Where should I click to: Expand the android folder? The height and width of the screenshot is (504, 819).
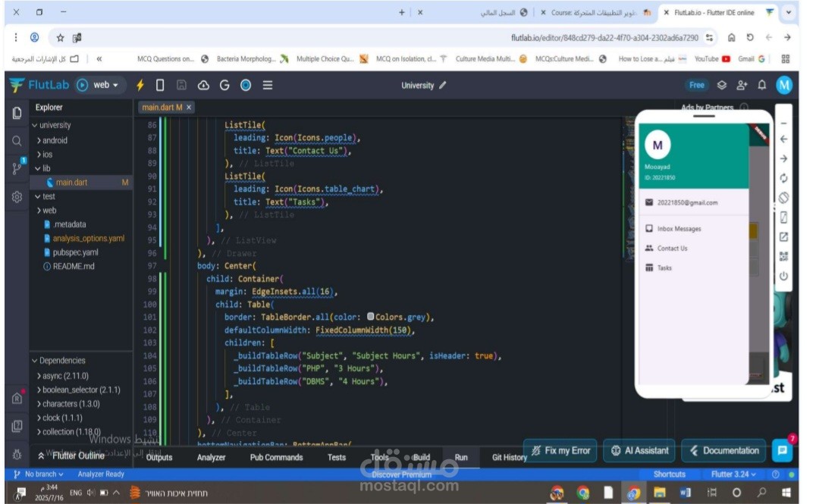click(39, 140)
